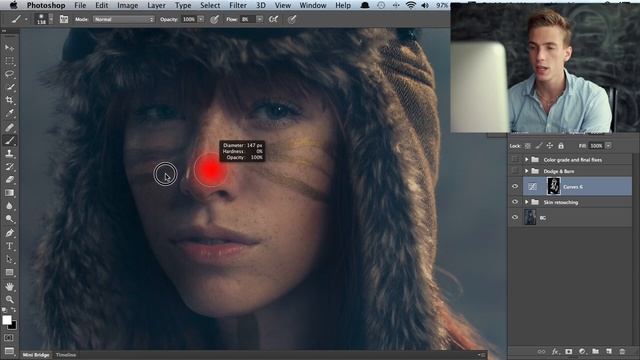Image resolution: width=640 pixels, height=360 pixels.
Task: Open the brush Mode dropdown
Action: tap(124, 19)
